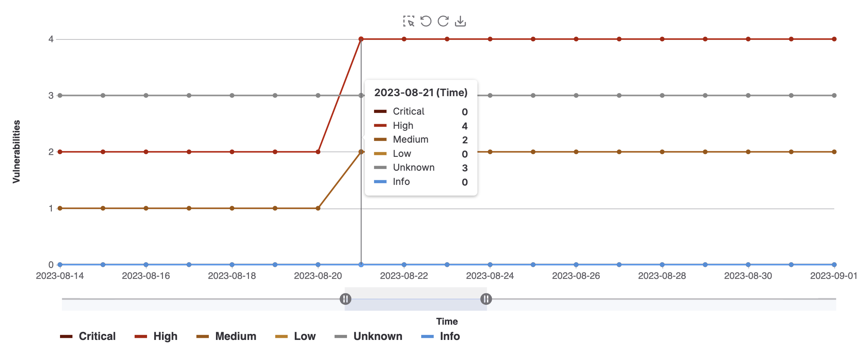This screenshot has width=868, height=352.
Task: Toggle the Info series in the legend
Action: coord(440,336)
